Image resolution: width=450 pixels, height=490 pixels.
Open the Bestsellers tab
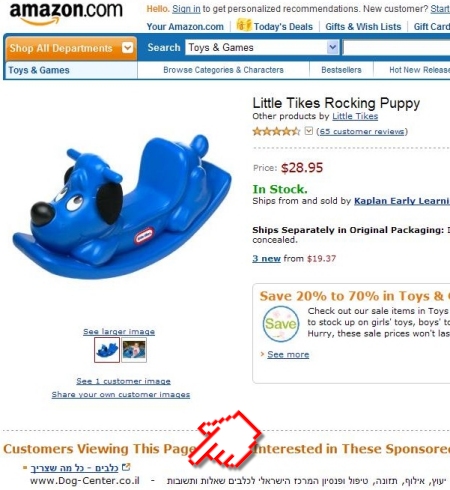[x=341, y=70]
